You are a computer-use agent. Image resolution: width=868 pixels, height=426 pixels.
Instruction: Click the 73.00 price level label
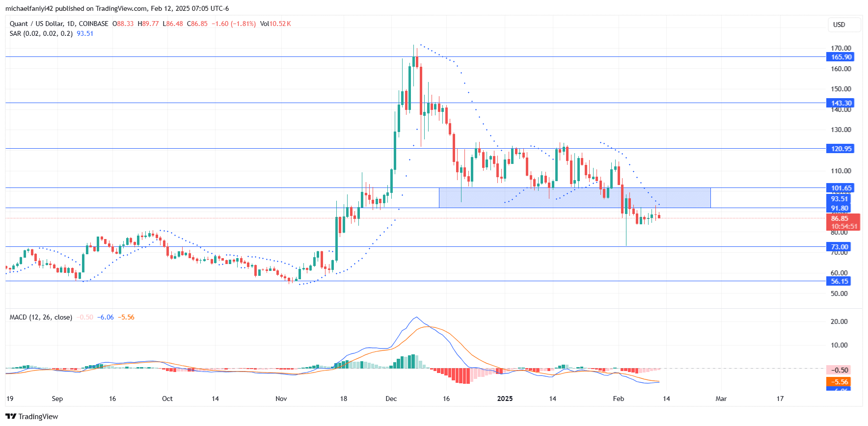[x=840, y=247]
